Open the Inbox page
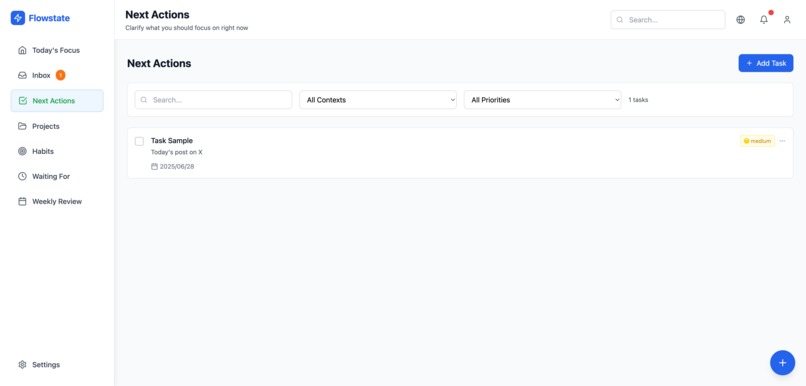806x386 pixels. click(x=57, y=76)
